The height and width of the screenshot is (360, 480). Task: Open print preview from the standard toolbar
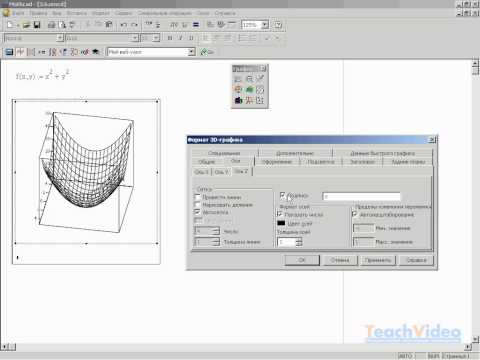(x=62, y=25)
